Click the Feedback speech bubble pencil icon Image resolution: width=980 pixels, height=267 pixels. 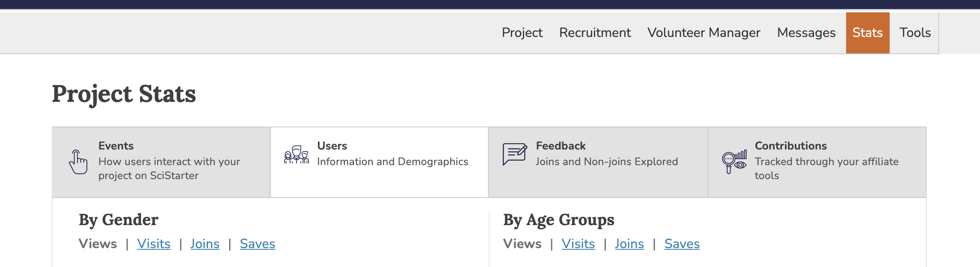[515, 154]
